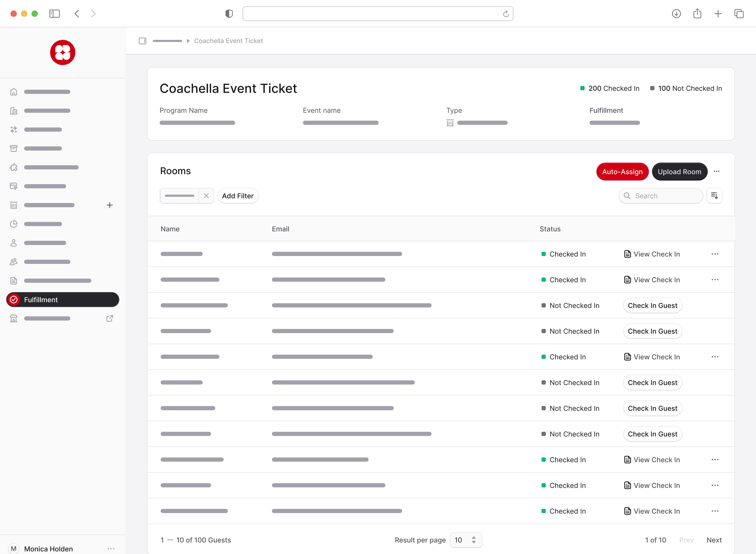The image size is (756, 554).
Task: Click the 200 Checked In indicator
Action: (610, 88)
